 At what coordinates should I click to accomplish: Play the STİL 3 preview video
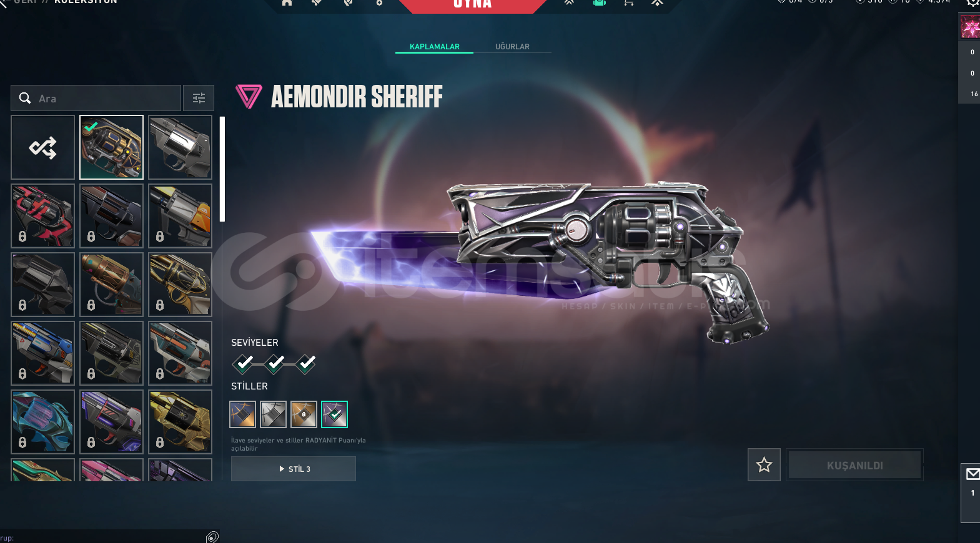[294, 469]
